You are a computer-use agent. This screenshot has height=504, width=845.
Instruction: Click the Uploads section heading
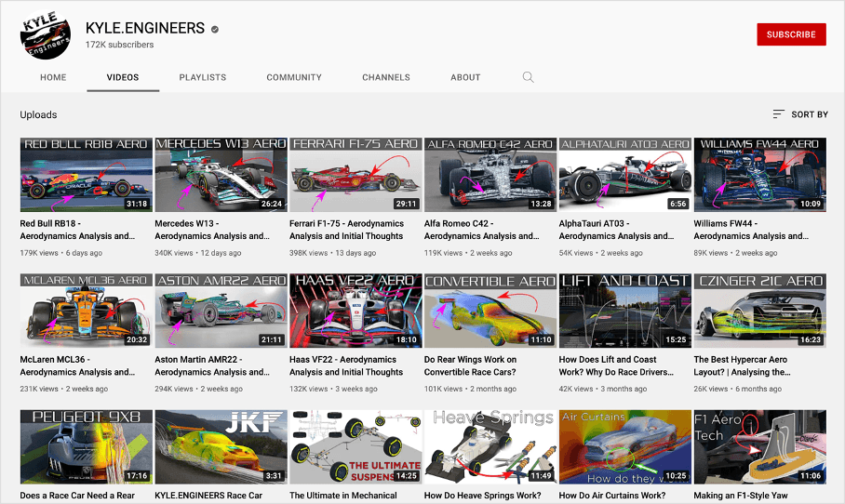38,114
